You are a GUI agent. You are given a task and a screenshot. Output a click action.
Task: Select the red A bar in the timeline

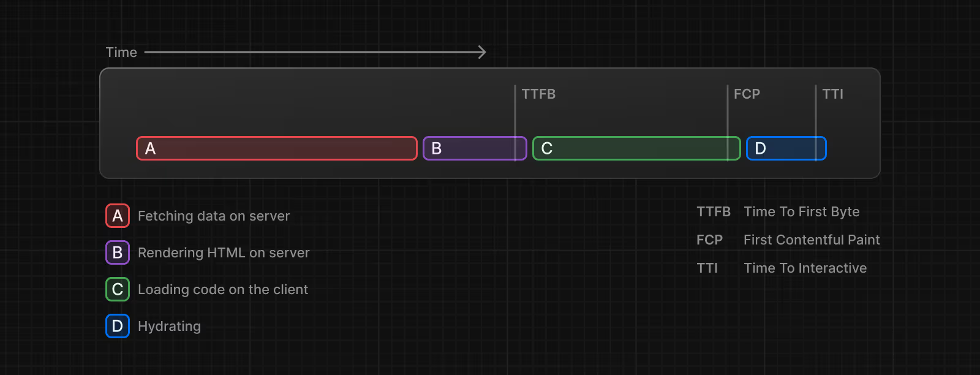click(x=277, y=148)
